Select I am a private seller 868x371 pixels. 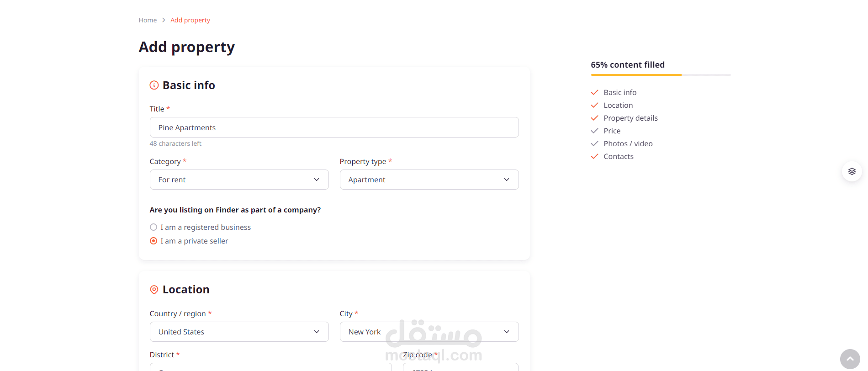pos(153,241)
